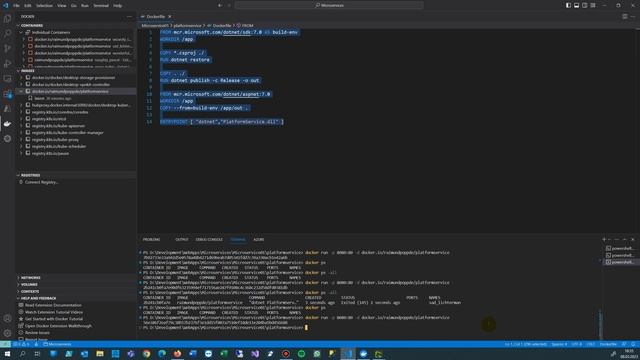The image size is (640, 360).
Task: Open the Accounts icon in activity bar
Action: pos(7,318)
